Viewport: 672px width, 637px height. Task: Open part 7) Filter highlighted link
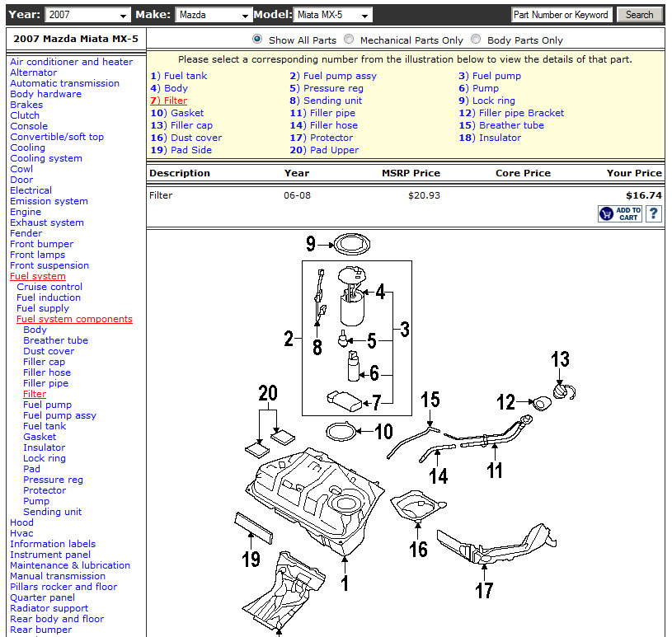(168, 101)
